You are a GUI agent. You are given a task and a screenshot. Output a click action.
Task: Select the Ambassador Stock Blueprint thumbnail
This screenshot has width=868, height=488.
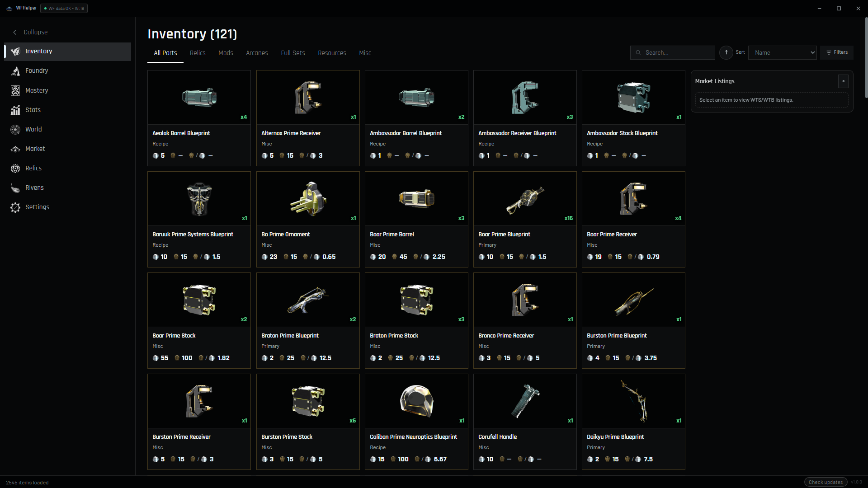633,98
